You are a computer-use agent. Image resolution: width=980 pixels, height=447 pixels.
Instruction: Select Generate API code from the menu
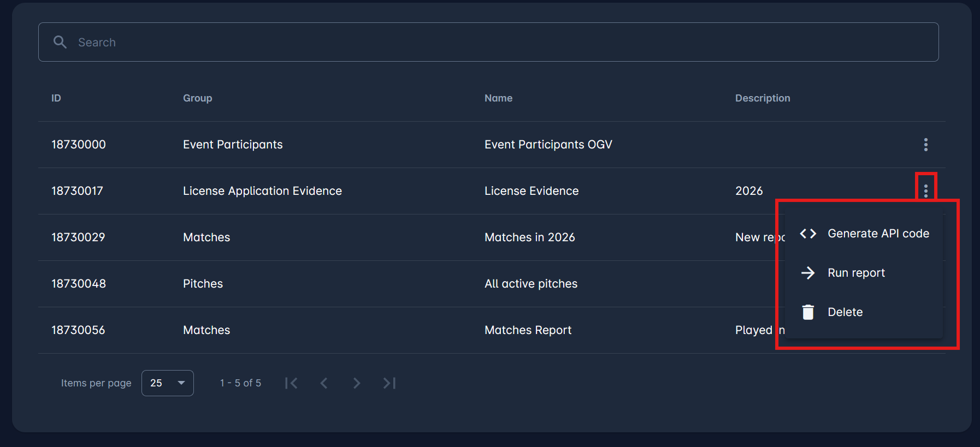tap(878, 234)
